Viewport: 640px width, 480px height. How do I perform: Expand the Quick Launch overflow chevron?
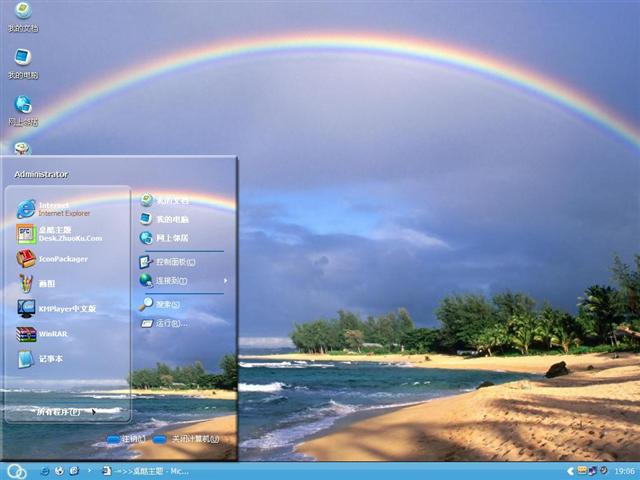(x=89, y=471)
